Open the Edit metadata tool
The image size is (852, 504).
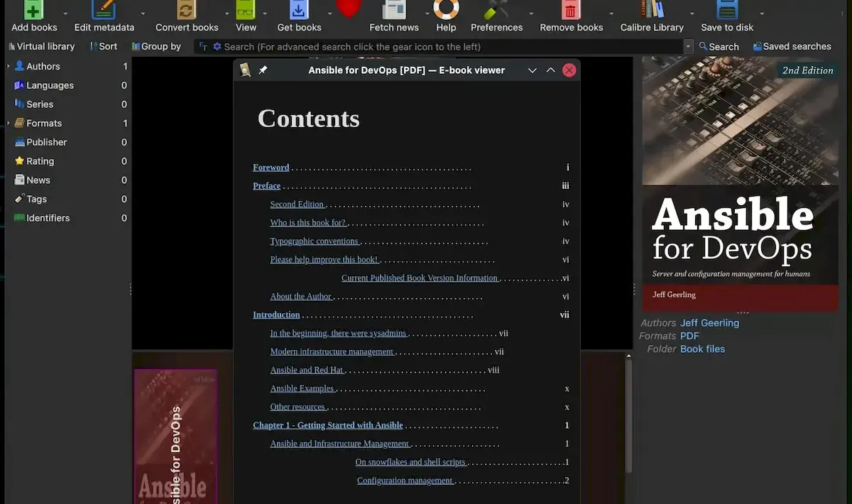104,9
